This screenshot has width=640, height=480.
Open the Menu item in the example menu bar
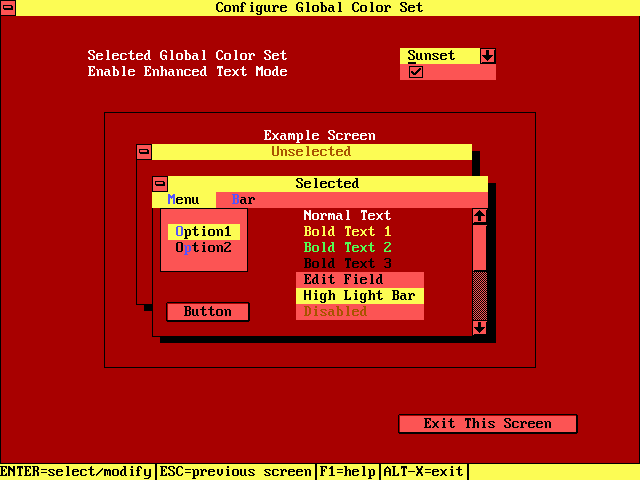tap(183, 200)
